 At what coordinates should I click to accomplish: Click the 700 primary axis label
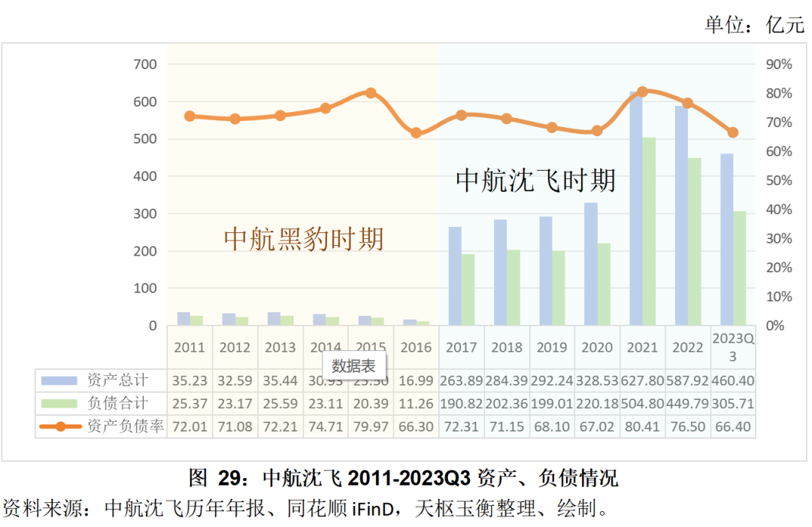pos(146,65)
